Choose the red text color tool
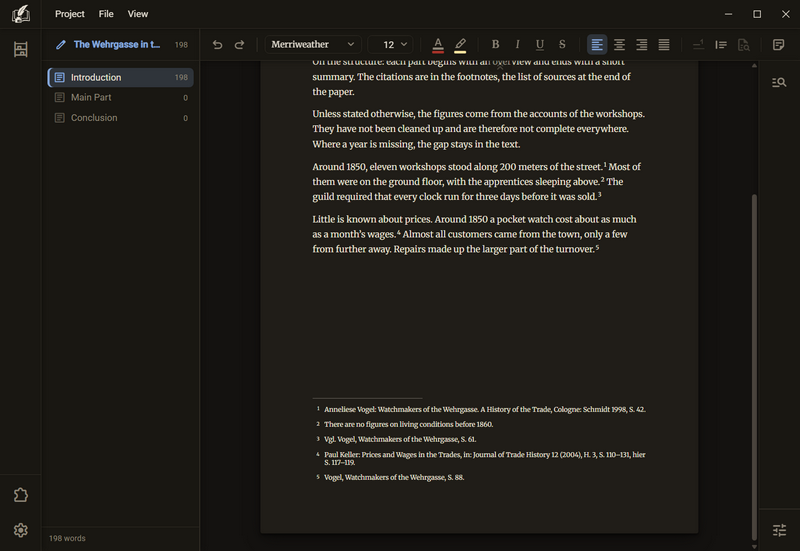 coord(438,44)
